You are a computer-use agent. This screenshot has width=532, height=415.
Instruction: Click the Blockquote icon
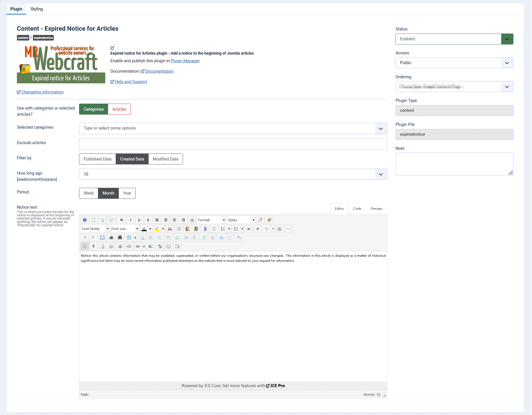[192, 220]
